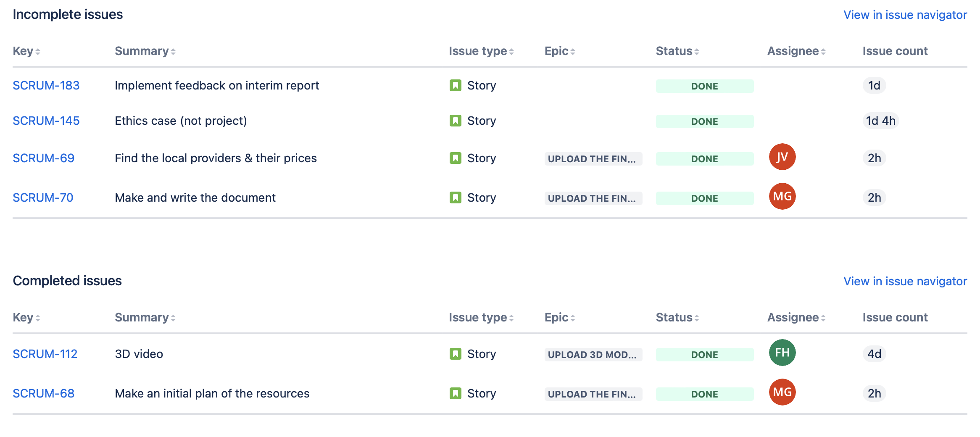Click FH assignee avatar on SCRUM-112

tap(782, 353)
